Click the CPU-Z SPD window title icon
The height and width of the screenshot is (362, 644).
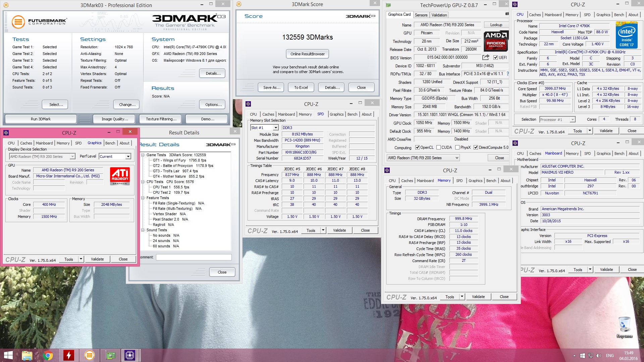click(248, 104)
